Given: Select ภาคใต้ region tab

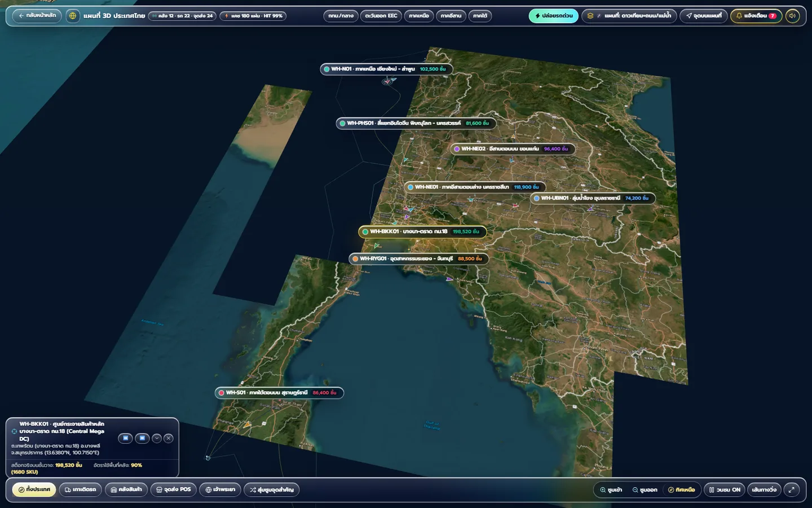Looking at the screenshot, I should (480, 16).
